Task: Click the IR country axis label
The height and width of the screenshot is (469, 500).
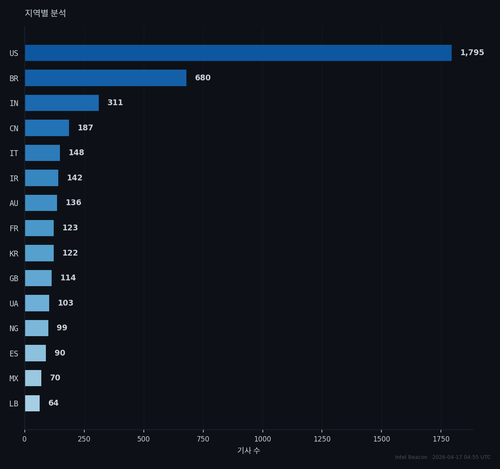Action: tap(14, 178)
